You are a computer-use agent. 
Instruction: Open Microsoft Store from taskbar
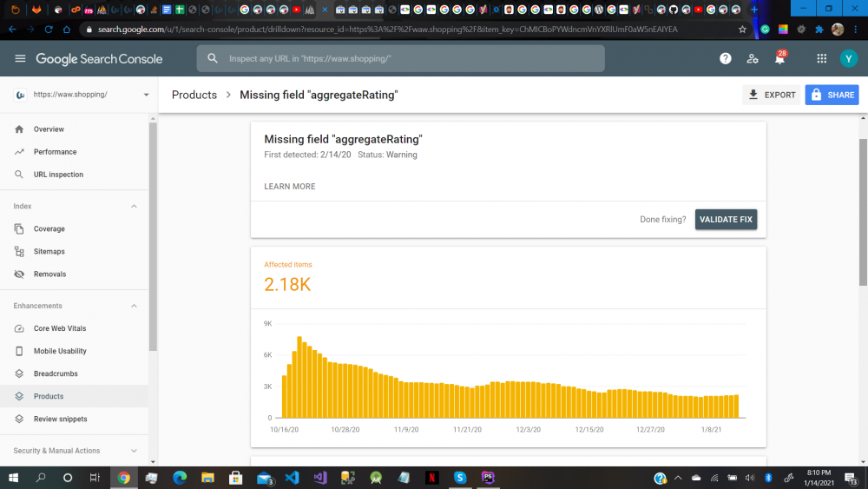(236, 478)
